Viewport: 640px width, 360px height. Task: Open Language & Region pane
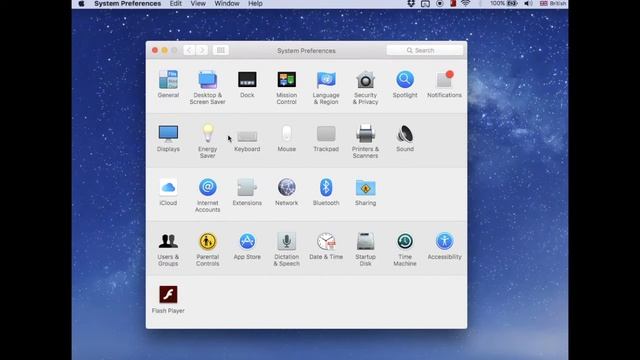(326, 87)
